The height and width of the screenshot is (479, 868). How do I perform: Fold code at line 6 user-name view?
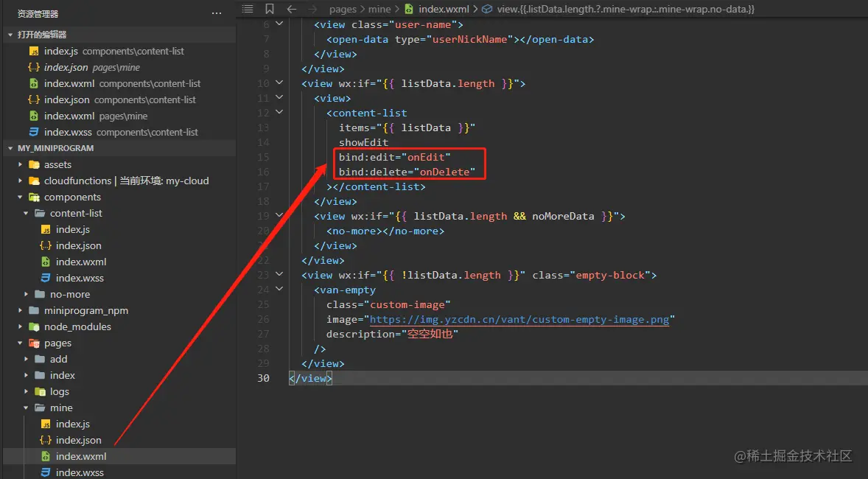tap(279, 24)
